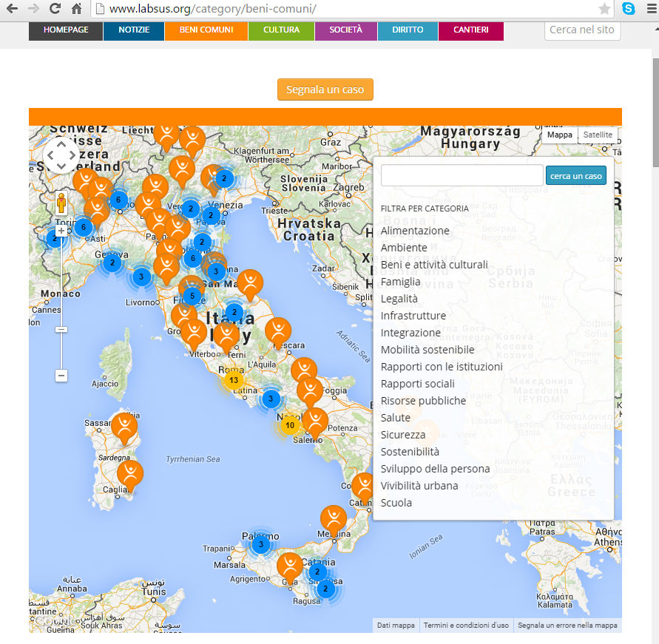The image size is (659, 644).
Task: Filter cases by Scuola
Action: (x=396, y=503)
